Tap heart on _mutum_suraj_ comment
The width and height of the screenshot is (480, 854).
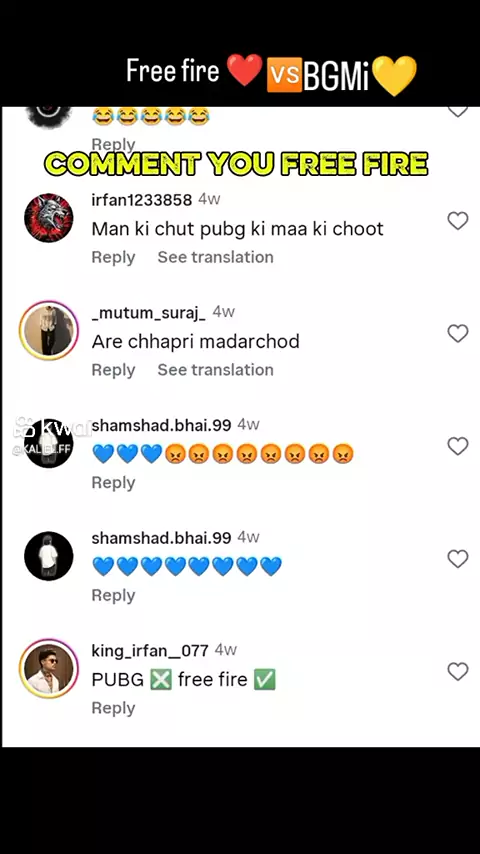coord(458,333)
